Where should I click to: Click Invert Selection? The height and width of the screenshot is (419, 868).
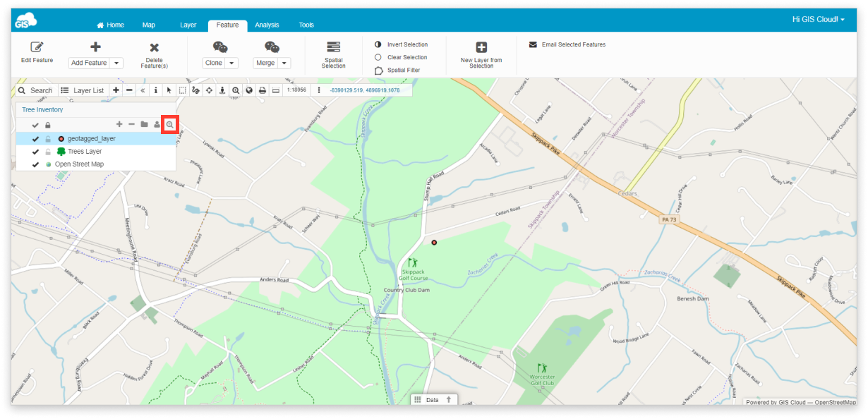pyautogui.click(x=408, y=44)
